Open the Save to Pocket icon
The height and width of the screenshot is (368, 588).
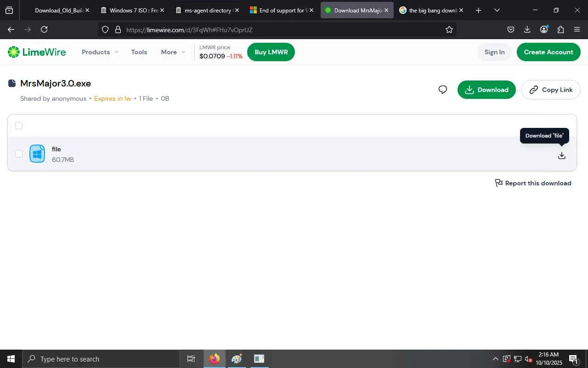pyautogui.click(x=511, y=29)
